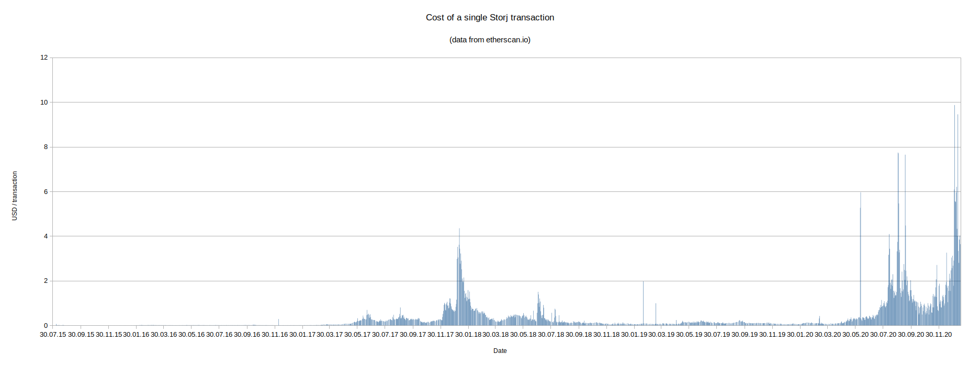Select the date label 30.09.16
The height and width of the screenshot is (365, 980).
coord(247,334)
